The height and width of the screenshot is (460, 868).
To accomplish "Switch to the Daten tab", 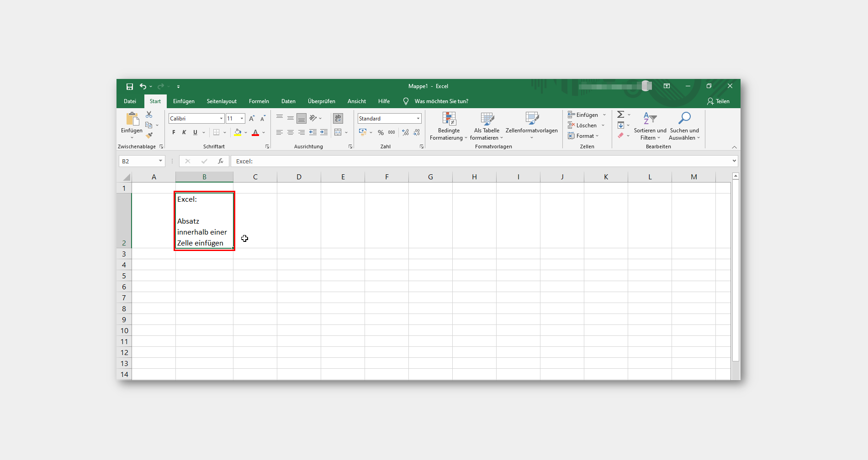I will (x=288, y=101).
